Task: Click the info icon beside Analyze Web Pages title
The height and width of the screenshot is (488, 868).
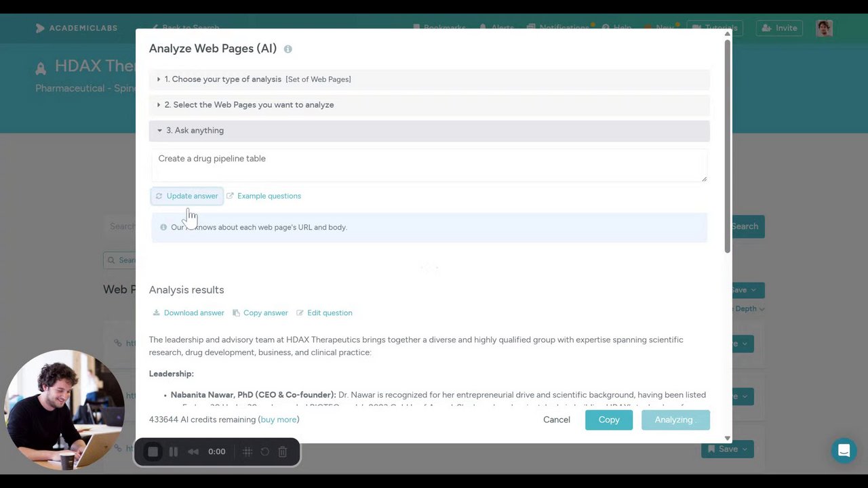Action: pos(288,49)
